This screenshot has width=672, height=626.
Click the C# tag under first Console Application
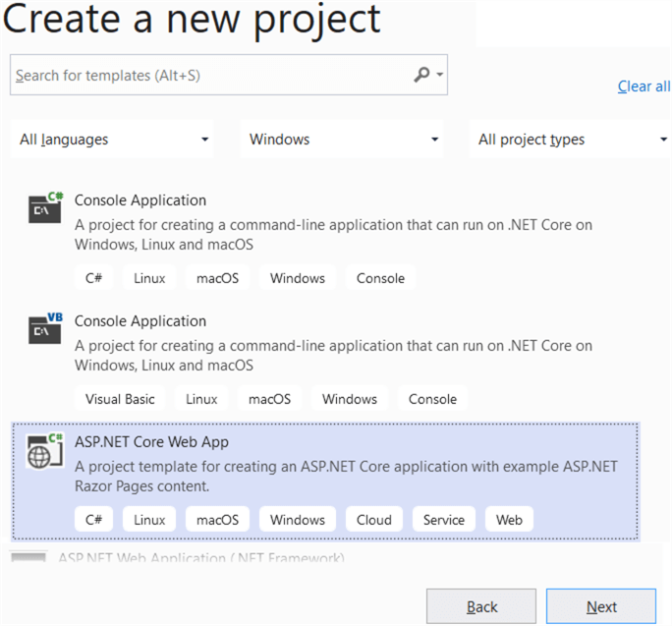coord(94,278)
